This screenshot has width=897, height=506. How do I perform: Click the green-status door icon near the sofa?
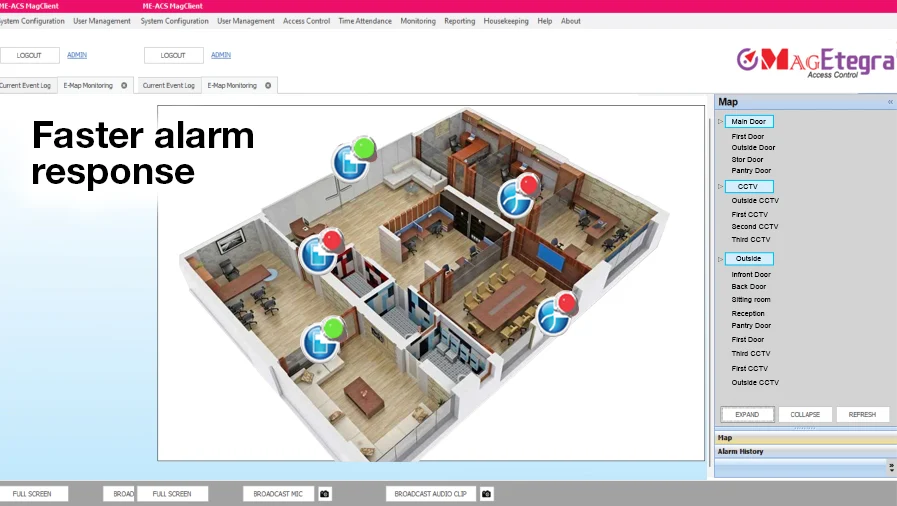coord(352,160)
